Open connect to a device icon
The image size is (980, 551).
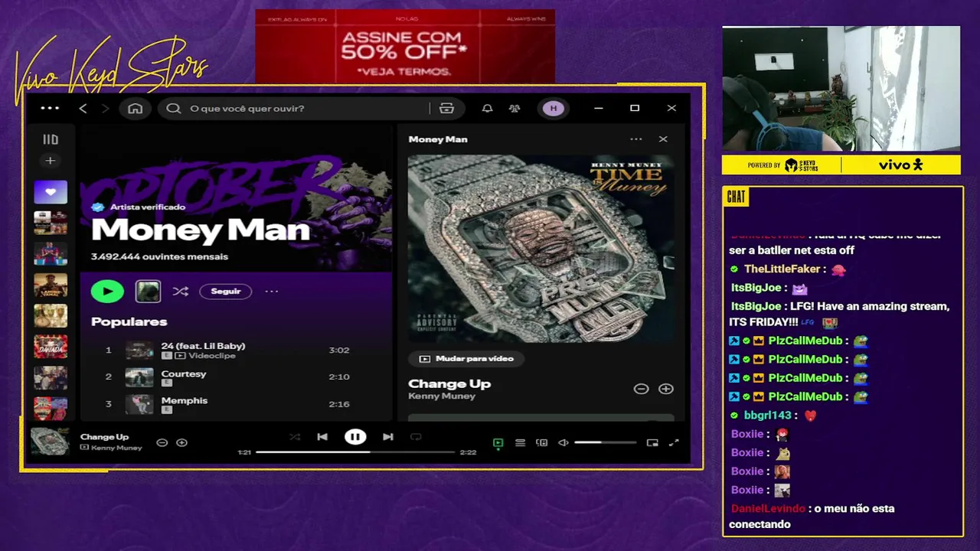[542, 442]
